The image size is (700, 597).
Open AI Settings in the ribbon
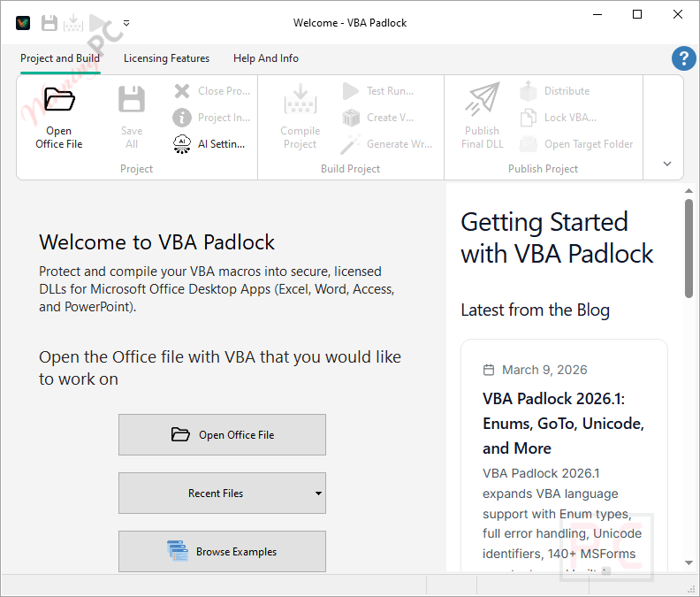(209, 144)
